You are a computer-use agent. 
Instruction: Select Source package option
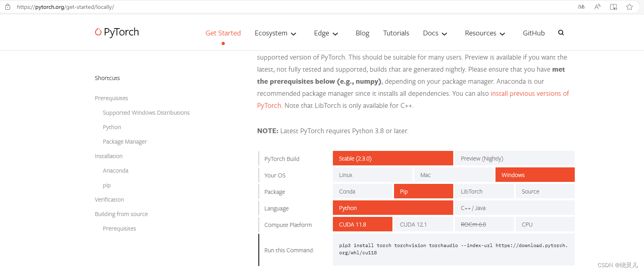coord(545,191)
